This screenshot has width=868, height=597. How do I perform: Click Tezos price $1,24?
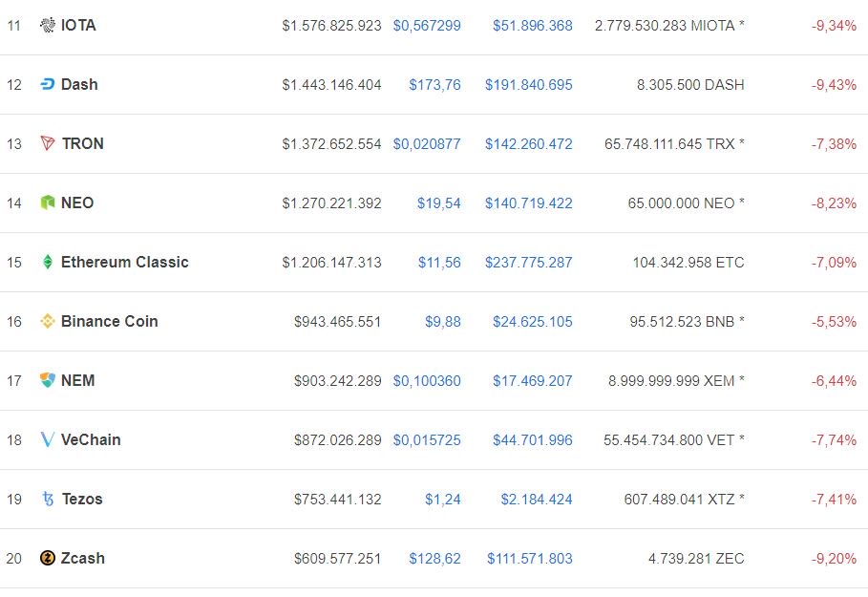(443, 501)
